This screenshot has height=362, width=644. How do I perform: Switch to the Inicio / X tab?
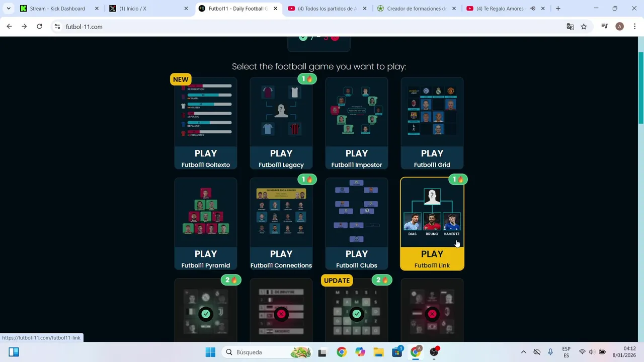[x=148, y=9]
